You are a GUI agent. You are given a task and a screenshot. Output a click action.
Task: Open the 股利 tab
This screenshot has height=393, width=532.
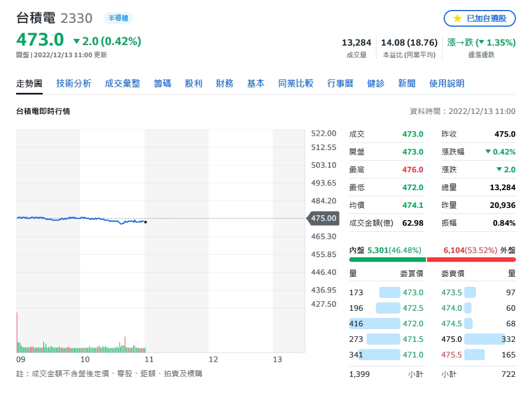pyautogui.click(x=193, y=83)
